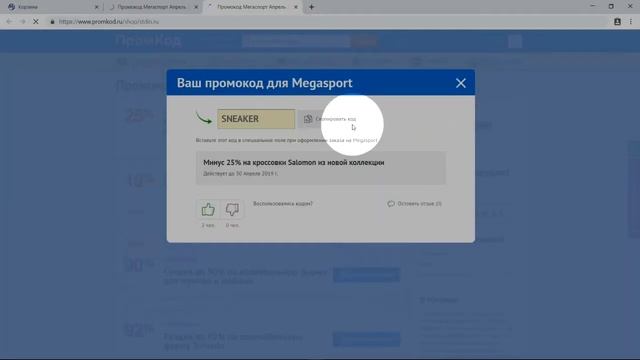Give thumbs down to the promo code
Viewport: 640px width, 360px height.
pyautogui.click(x=232, y=209)
